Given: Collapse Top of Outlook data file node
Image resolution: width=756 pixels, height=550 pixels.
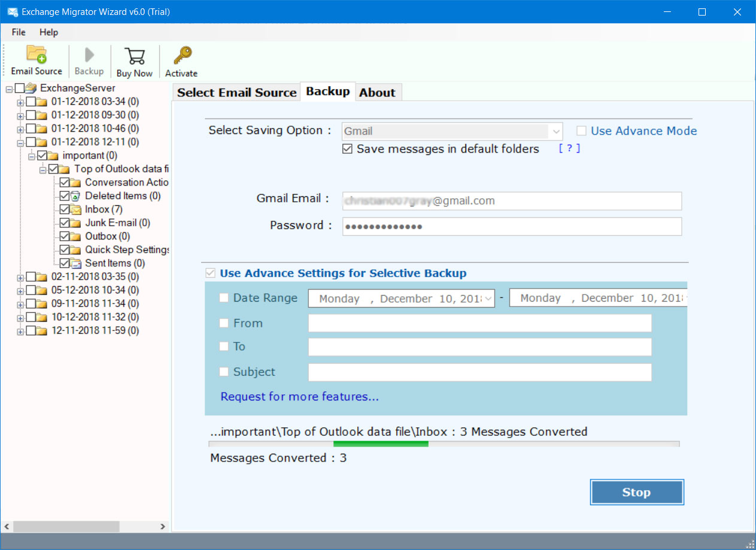Looking at the screenshot, I should (43, 169).
